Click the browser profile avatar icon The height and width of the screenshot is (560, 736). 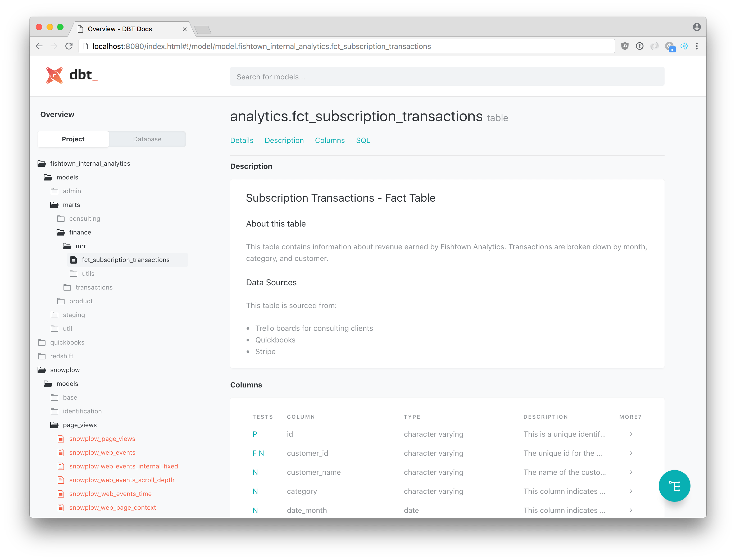click(x=696, y=28)
